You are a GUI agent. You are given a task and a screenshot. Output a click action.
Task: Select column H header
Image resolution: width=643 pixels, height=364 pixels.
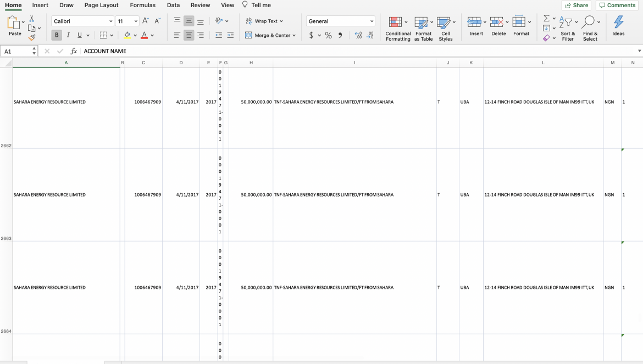[x=251, y=63]
